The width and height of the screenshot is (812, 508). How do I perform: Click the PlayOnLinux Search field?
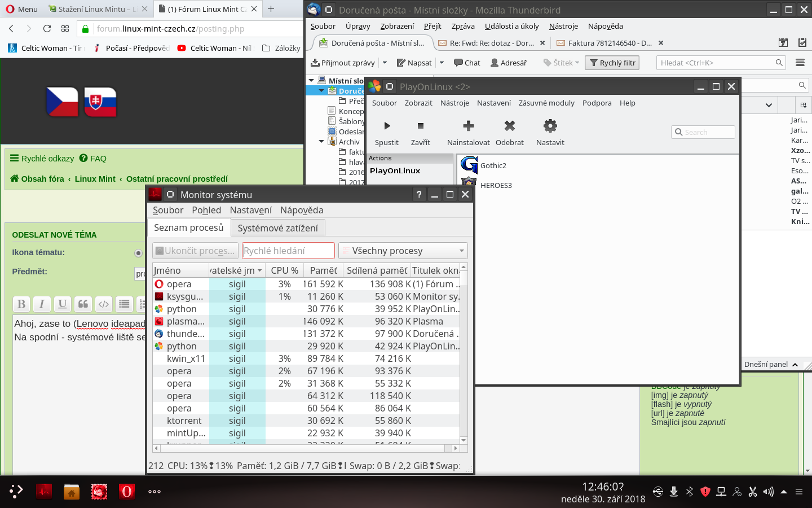(x=703, y=132)
